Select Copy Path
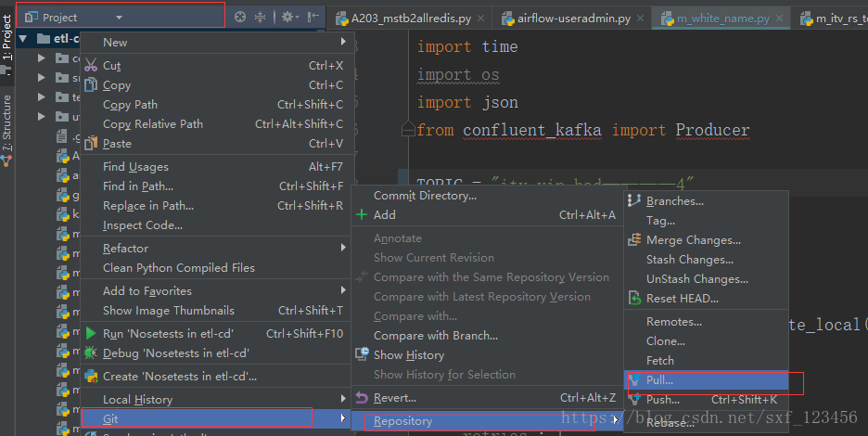868x436 pixels. click(217, 104)
